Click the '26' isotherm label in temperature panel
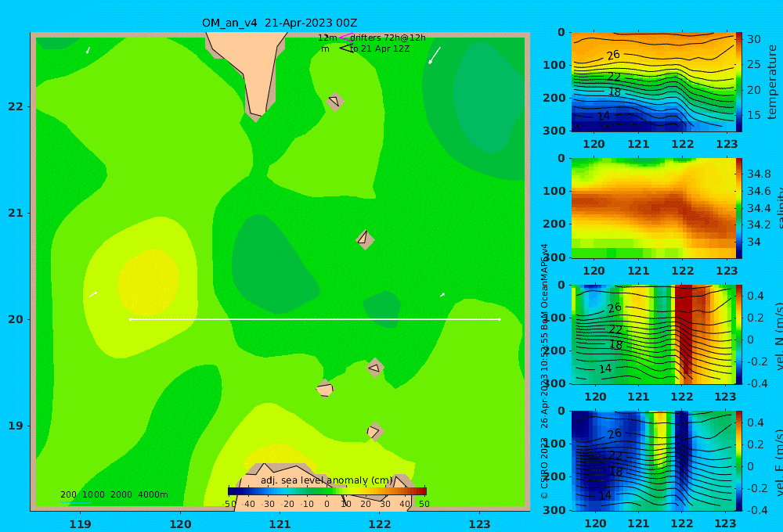Viewport: 783px width, 532px height. click(x=613, y=55)
